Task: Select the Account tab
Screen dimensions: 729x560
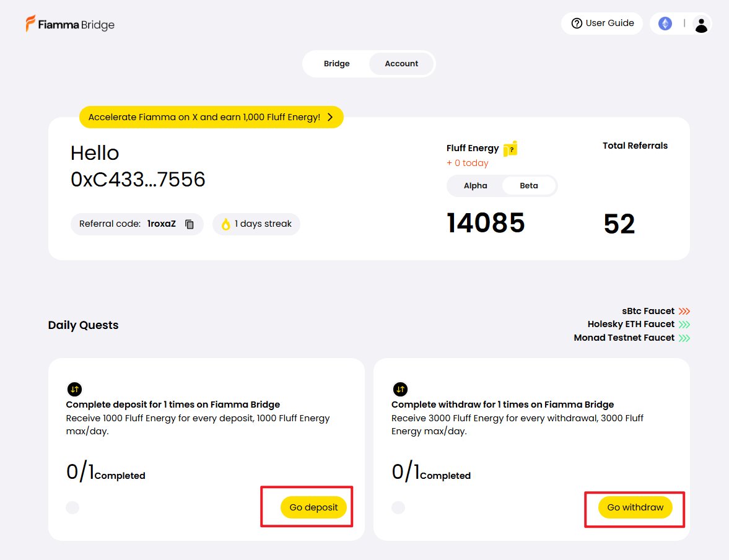Action: pyautogui.click(x=401, y=64)
